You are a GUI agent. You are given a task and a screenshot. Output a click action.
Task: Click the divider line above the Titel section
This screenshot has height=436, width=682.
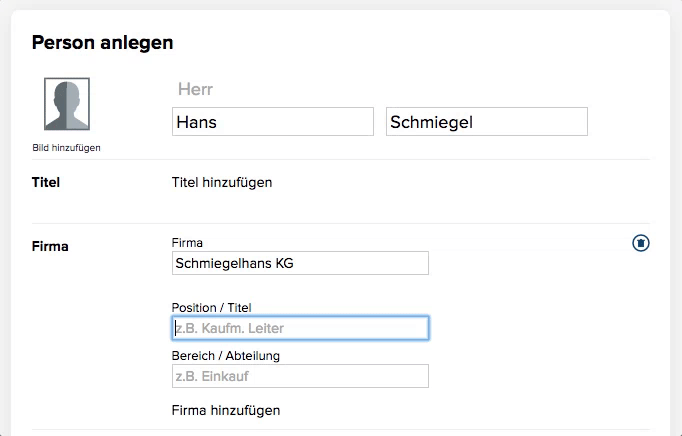[340, 159]
